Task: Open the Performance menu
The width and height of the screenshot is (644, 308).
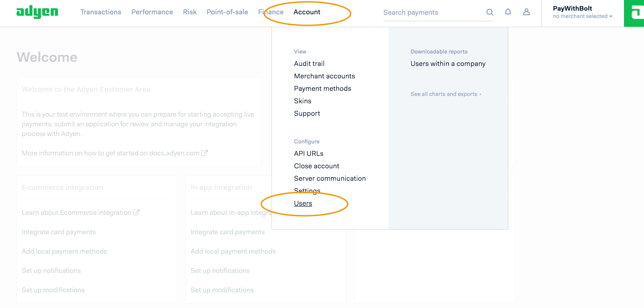Action: tap(152, 12)
